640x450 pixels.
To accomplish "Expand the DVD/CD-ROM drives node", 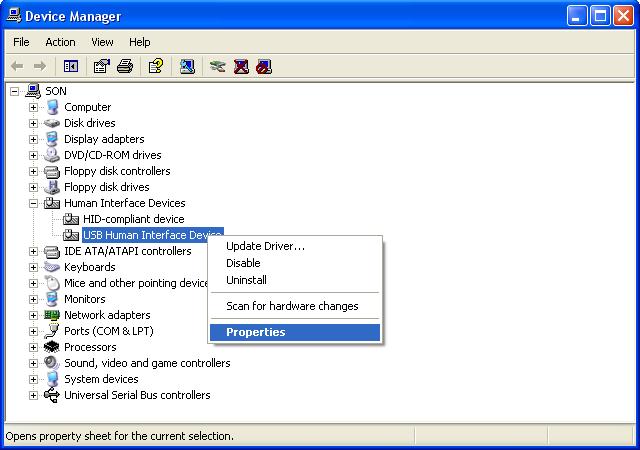I will tap(33, 155).
